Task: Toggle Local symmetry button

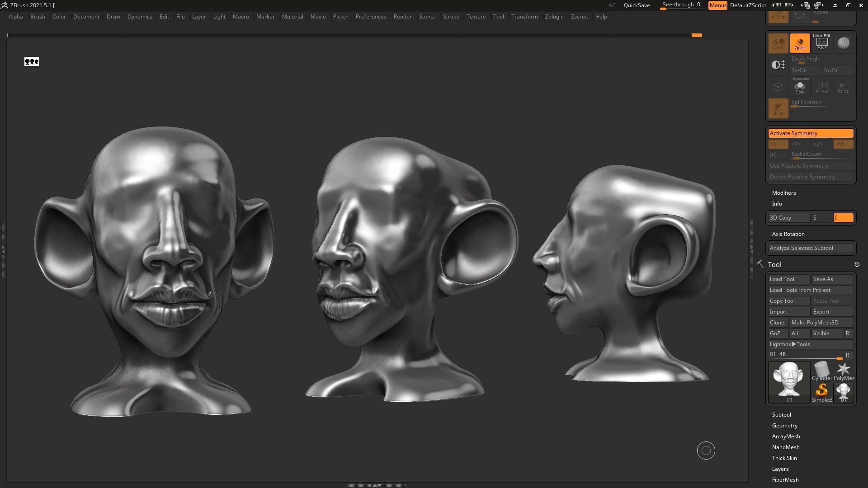Action: pyautogui.click(x=778, y=43)
